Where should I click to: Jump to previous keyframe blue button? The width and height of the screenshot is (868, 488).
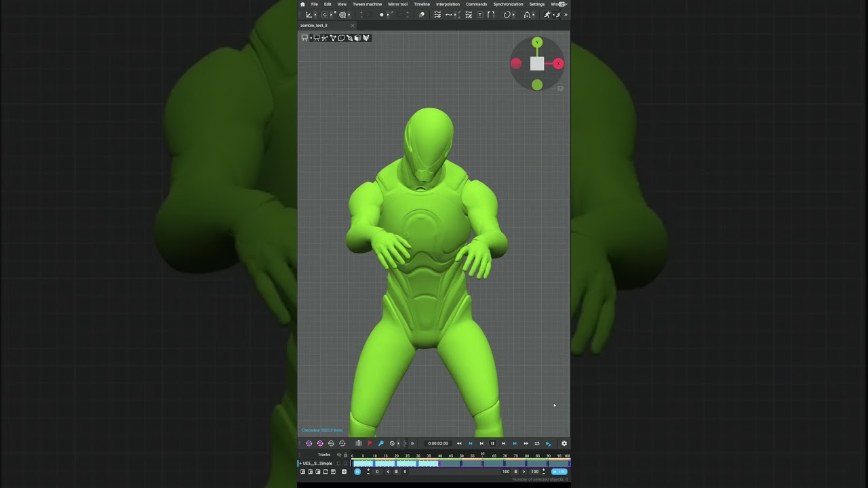tap(471, 443)
